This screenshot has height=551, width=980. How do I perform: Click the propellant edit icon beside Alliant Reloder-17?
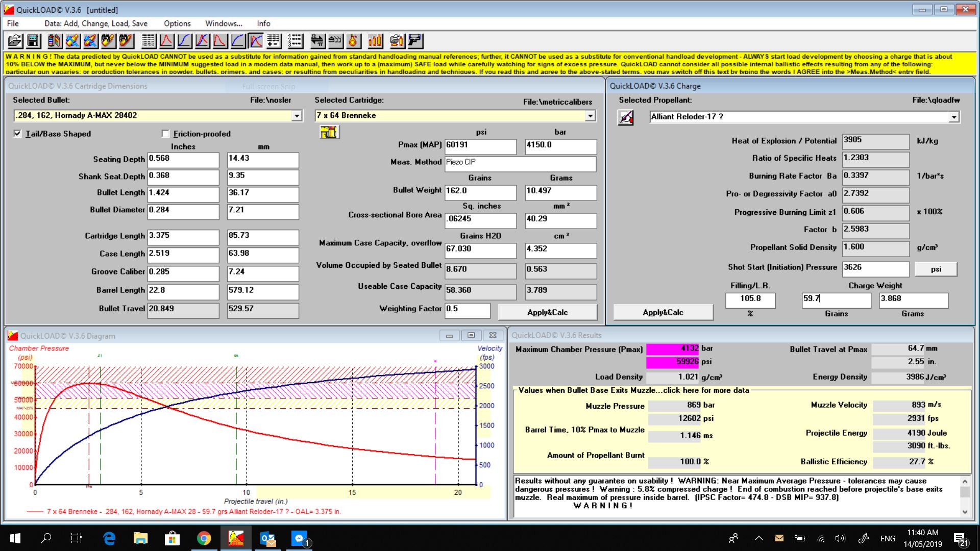click(x=626, y=118)
